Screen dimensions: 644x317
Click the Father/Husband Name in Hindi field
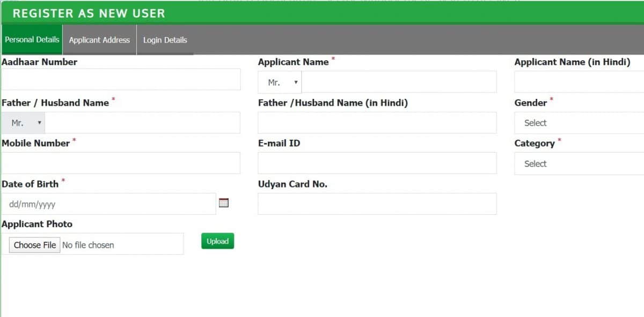377,123
